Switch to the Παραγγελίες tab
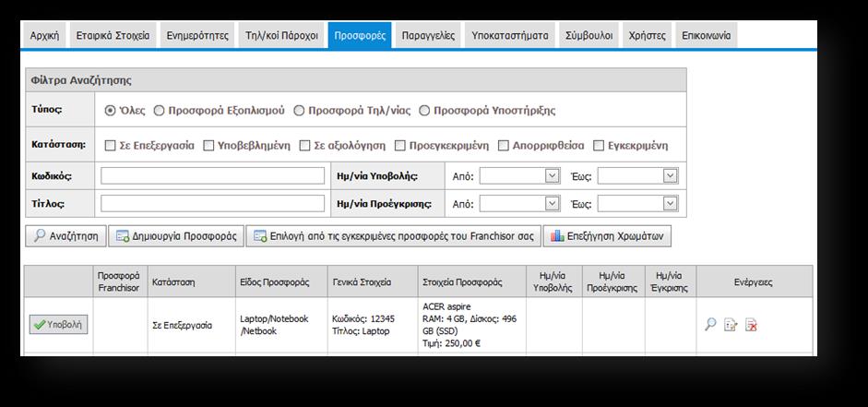This screenshot has width=868, height=407. tap(428, 35)
